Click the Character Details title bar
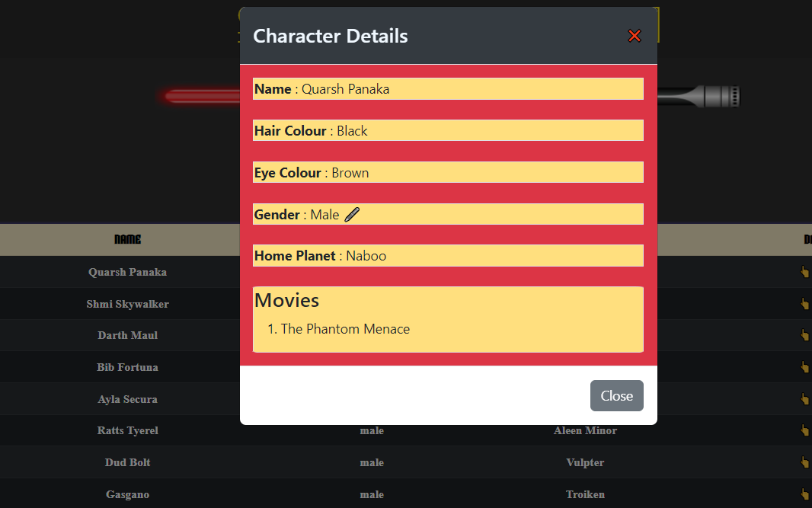The width and height of the screenshot is (812, 508). (x=331, y=36)
